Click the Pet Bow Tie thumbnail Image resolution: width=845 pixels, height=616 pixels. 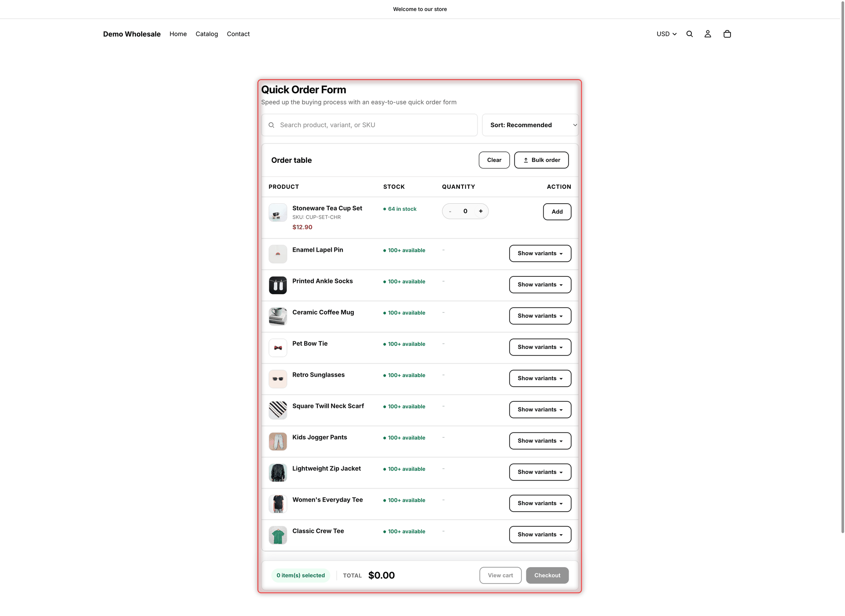278,348
